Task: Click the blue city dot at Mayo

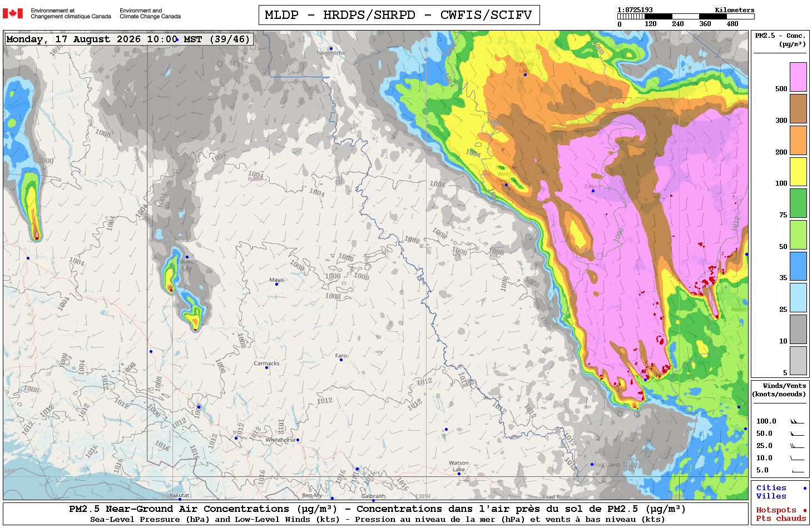Action: 276,284
